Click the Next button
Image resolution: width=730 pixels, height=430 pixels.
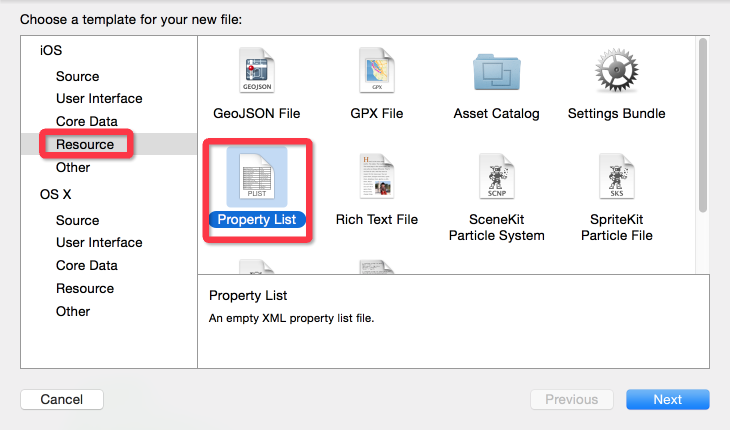[667, 399]
